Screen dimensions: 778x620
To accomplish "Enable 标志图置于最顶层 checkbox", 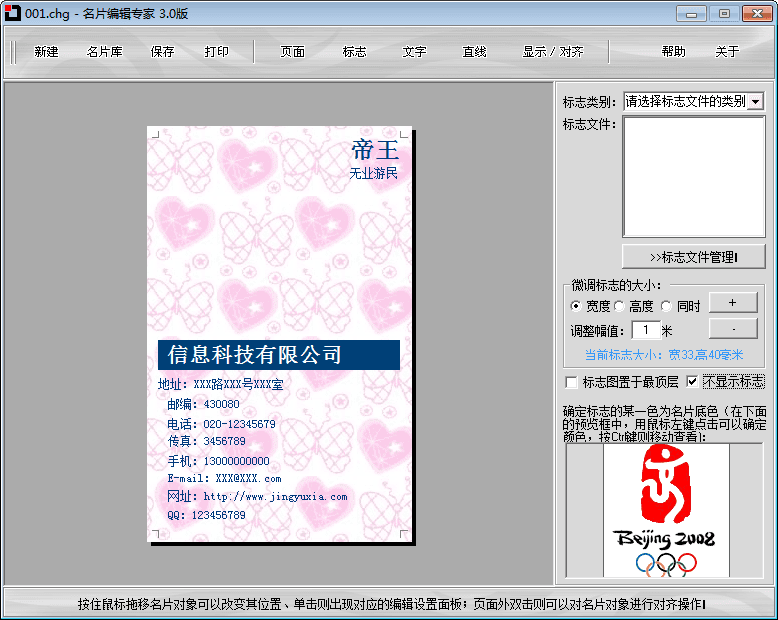I will [x=571, y=382].
